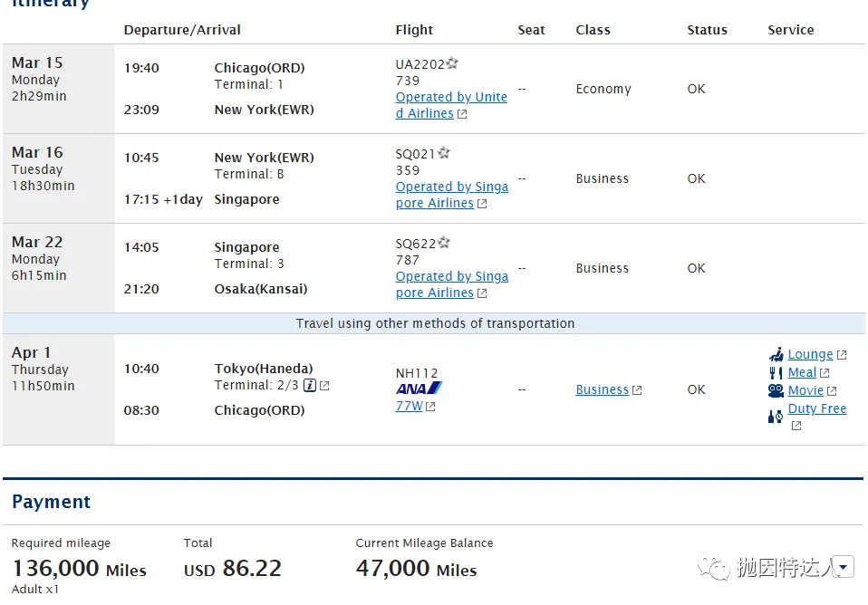This screenshot has height=605, width=868.
Task: Open the dropdown arrow at bottom right
Action: 844,567
